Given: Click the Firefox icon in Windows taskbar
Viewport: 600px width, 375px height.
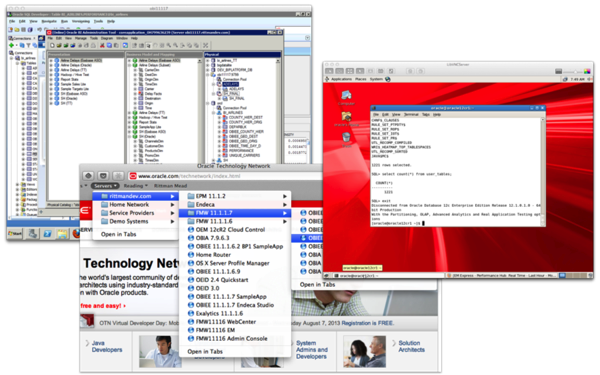Looking at the screenshot, I should tap(77, 233).
